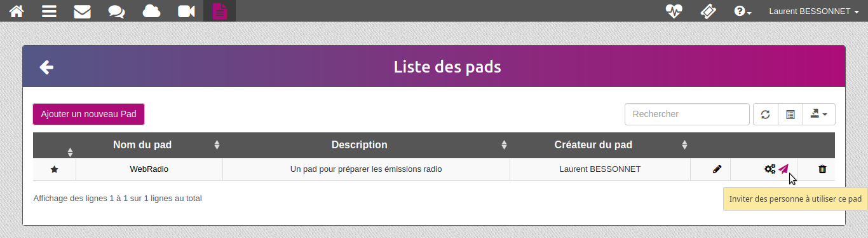Open the video camera icon
The height and width of the screenshot is (238, 868).
click(186, 11)
